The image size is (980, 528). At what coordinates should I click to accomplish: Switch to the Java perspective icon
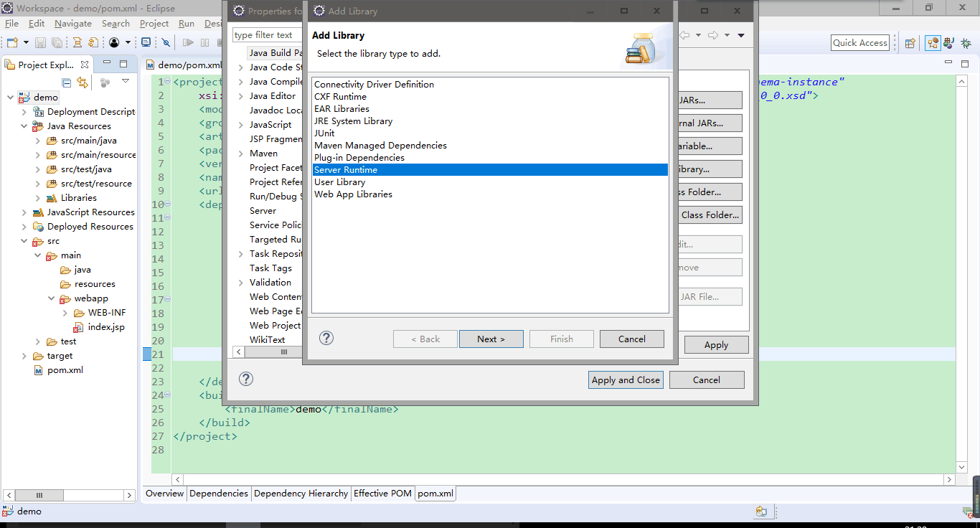click(x=948, y=43)
